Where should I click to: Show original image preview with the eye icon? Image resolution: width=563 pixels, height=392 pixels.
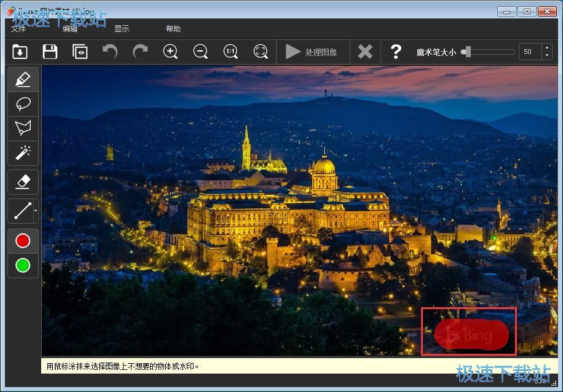pos(80,52)
